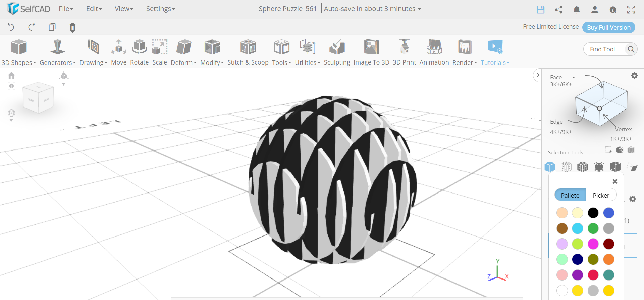644x300 pixels.
Task: Toggle the wireframe view mode cube
Action: coord(566,167)
